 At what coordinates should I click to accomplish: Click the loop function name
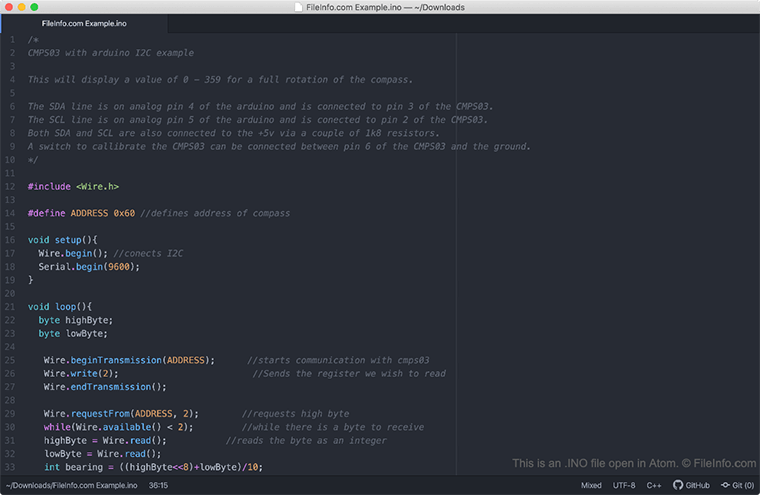point(65,307)
